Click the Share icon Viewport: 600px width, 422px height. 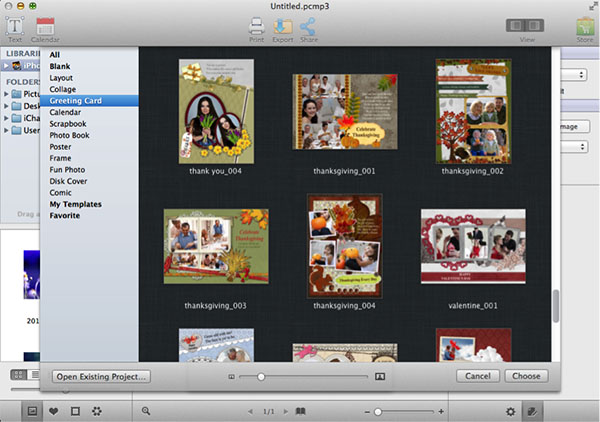tap(308, 26)
